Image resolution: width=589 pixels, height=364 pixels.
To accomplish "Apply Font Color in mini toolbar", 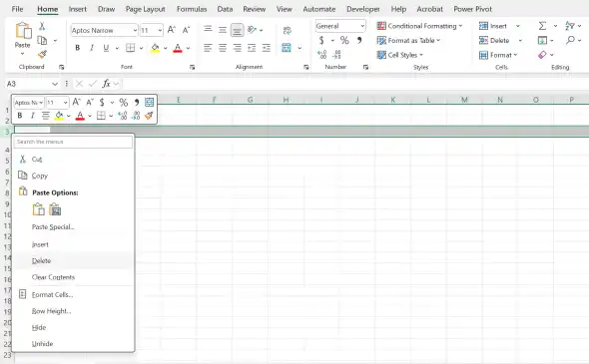I will pyautogui.click(x=80, y=116).
